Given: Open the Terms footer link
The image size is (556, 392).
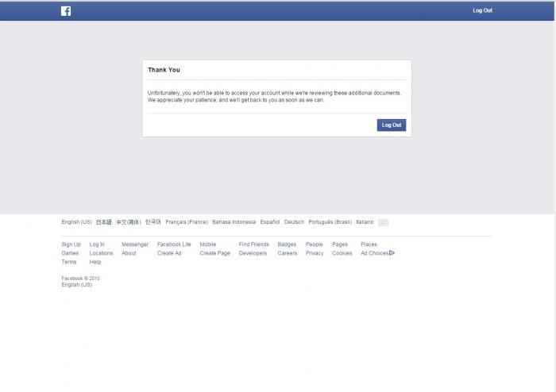Looking at the screenshot, I should point(69,262).
